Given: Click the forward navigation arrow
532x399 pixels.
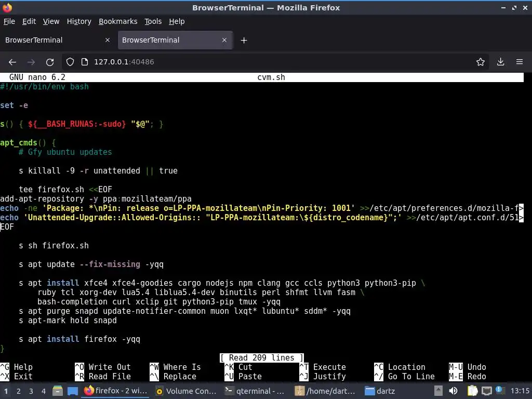Looking at the screenshot, I should (x=31, y=62).
